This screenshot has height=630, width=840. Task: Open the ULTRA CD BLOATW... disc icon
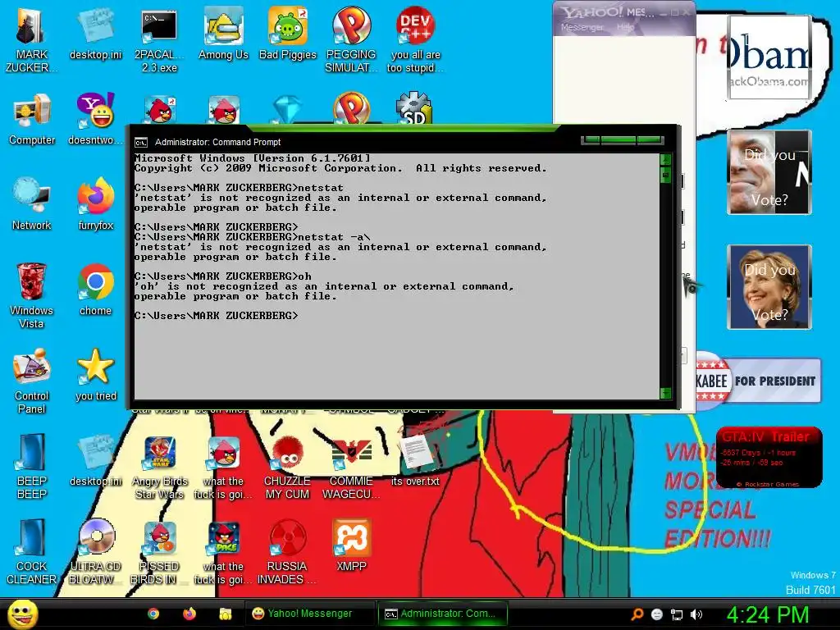96,552
